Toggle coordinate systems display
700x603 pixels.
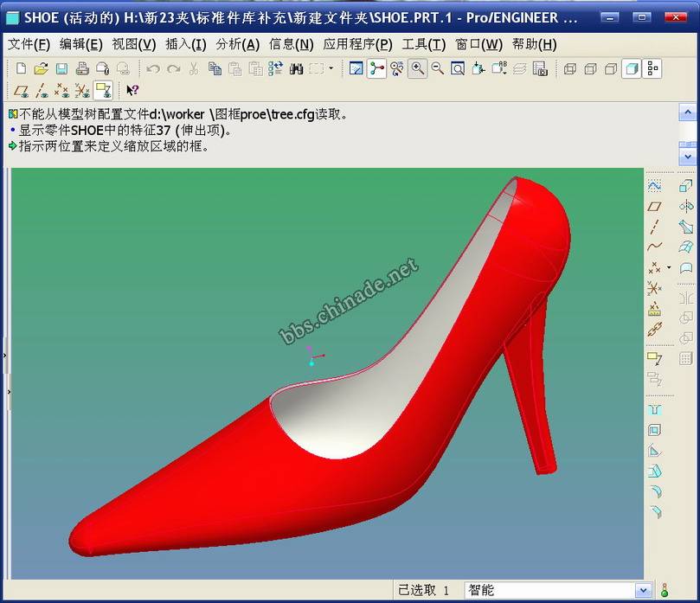pos(82,91)
